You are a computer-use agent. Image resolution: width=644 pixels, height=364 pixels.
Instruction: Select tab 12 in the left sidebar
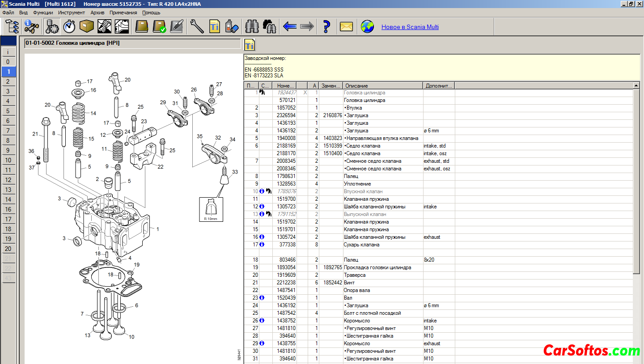(x=8, y=180)
